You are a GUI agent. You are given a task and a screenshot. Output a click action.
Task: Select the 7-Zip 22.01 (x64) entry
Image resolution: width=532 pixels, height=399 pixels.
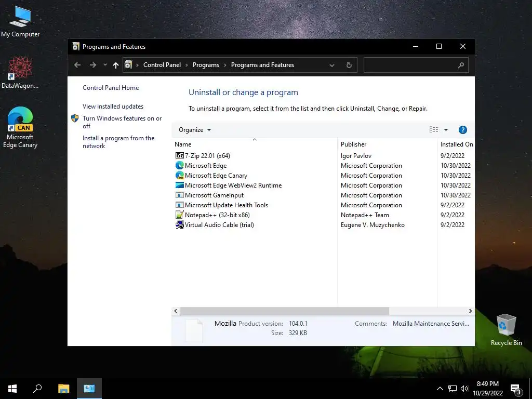207,156
